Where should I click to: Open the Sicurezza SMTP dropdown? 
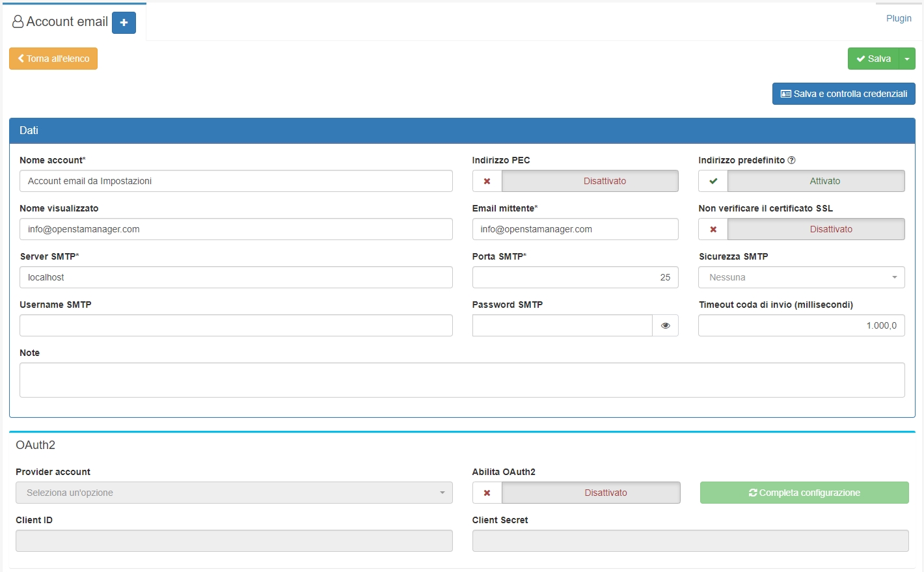[x=801, y=277]
